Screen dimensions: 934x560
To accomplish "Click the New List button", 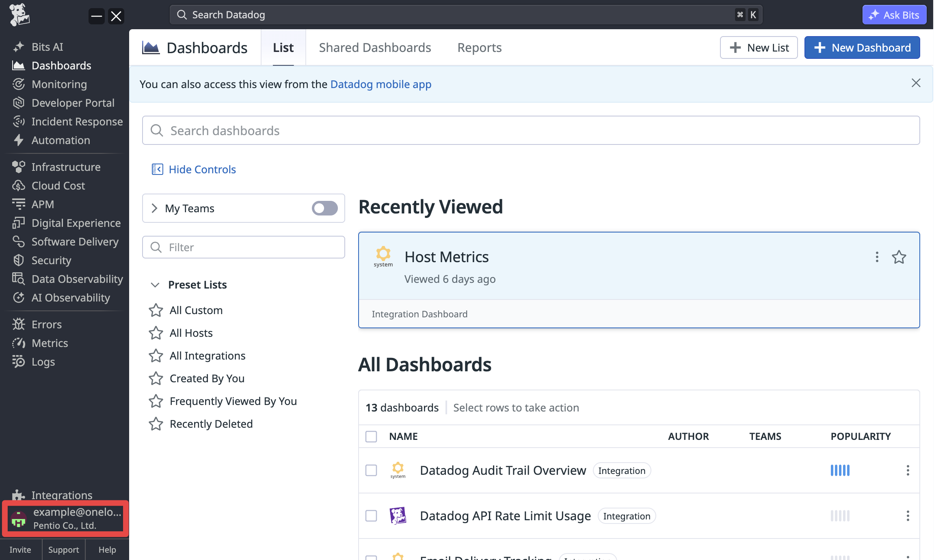I will (759, 47).
